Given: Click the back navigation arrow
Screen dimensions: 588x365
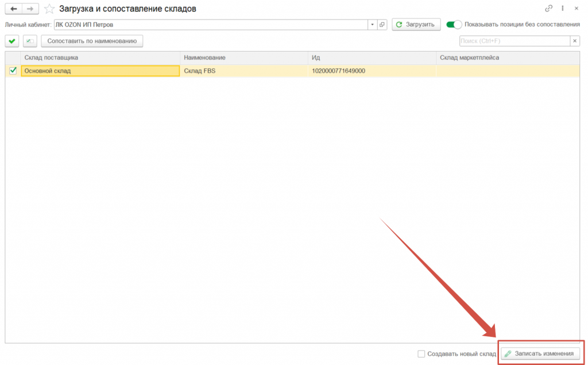Looking at the screenshot, I should pos(14,9).
